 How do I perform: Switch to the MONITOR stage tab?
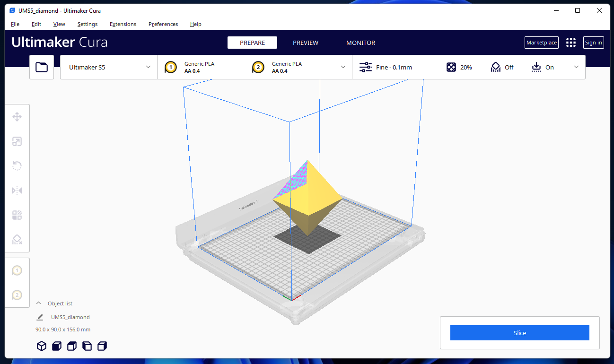361,43
